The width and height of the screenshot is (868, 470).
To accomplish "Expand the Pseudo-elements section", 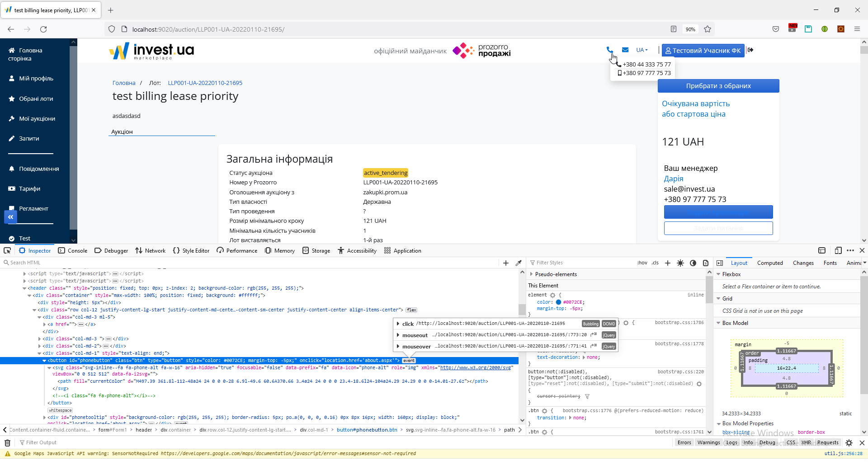I will [x=531, y=274].
